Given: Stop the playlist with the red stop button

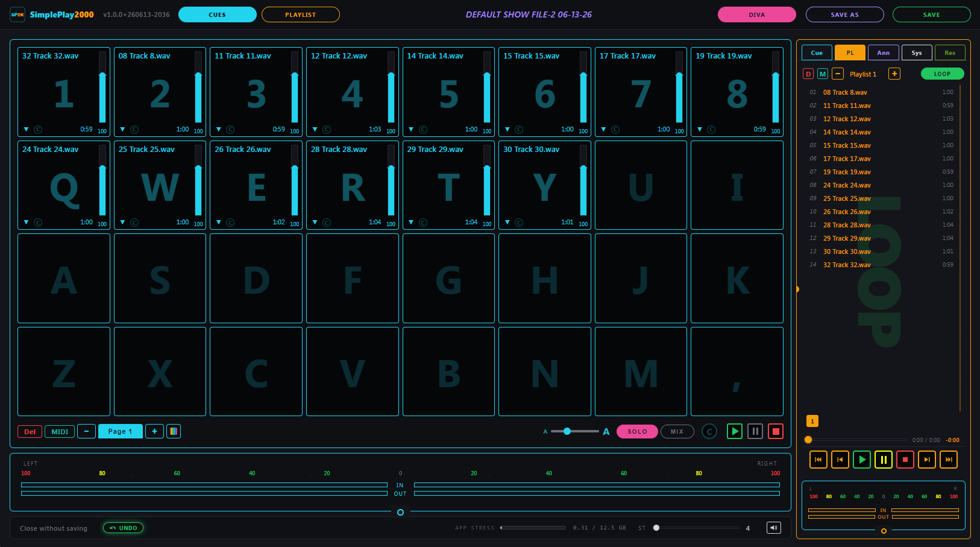Looking at the screenshot, I should 905,460.
